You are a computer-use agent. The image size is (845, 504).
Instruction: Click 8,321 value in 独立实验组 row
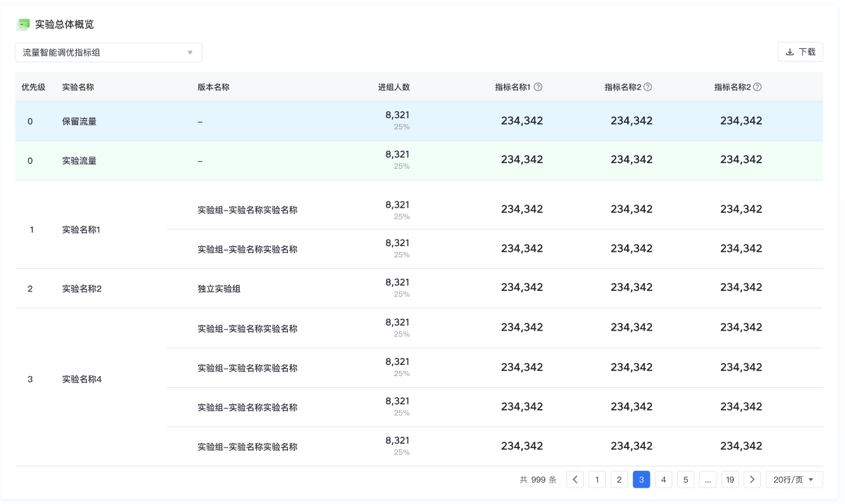coord(397,283)
